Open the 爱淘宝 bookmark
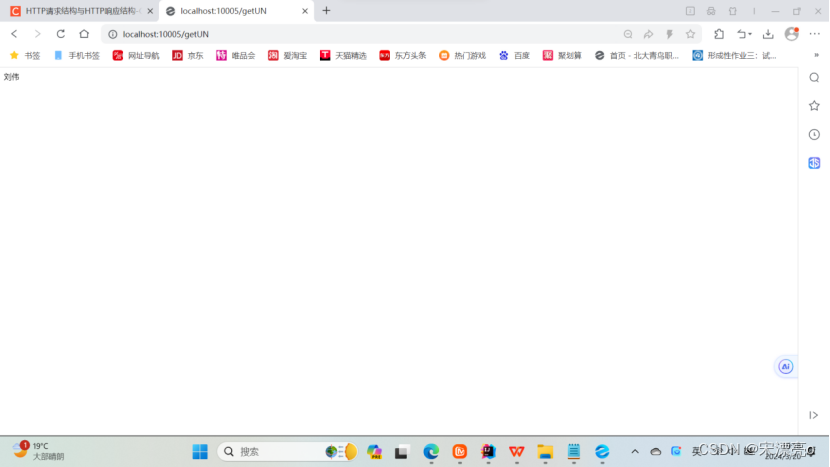 [288, 55]
